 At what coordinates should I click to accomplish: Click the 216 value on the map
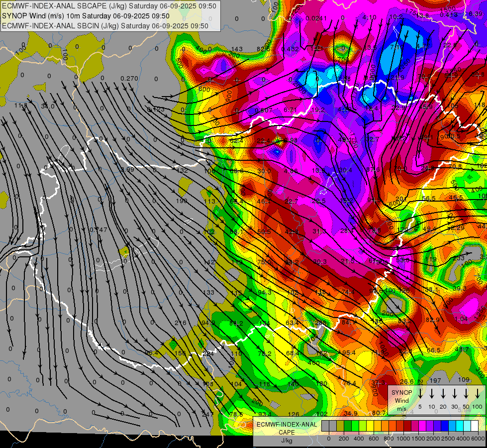181,323
